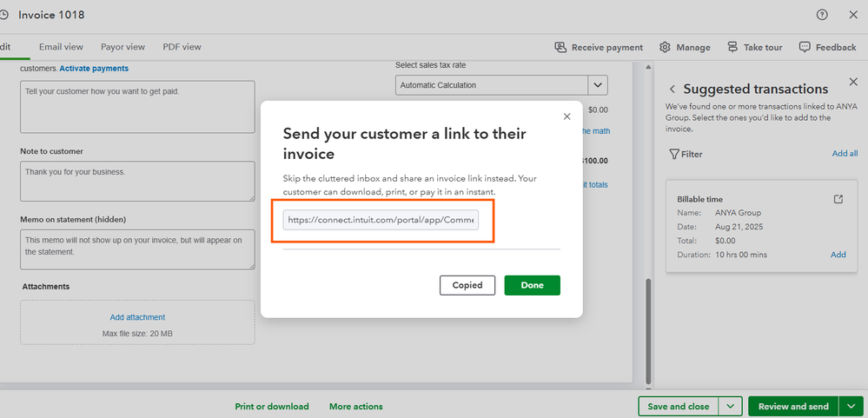Start the Take tour option
Image resolution: width=868 pixels, height=418 pixels.
point(763,48)
